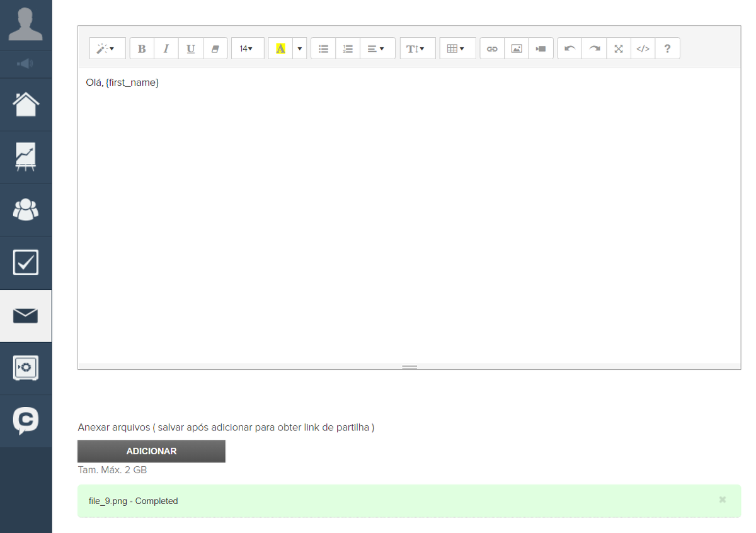Image resolution: width=756 pixels, height=533 pixels.
Task: Expand the paragraph alignment dropdown
Action: point(377,49)
